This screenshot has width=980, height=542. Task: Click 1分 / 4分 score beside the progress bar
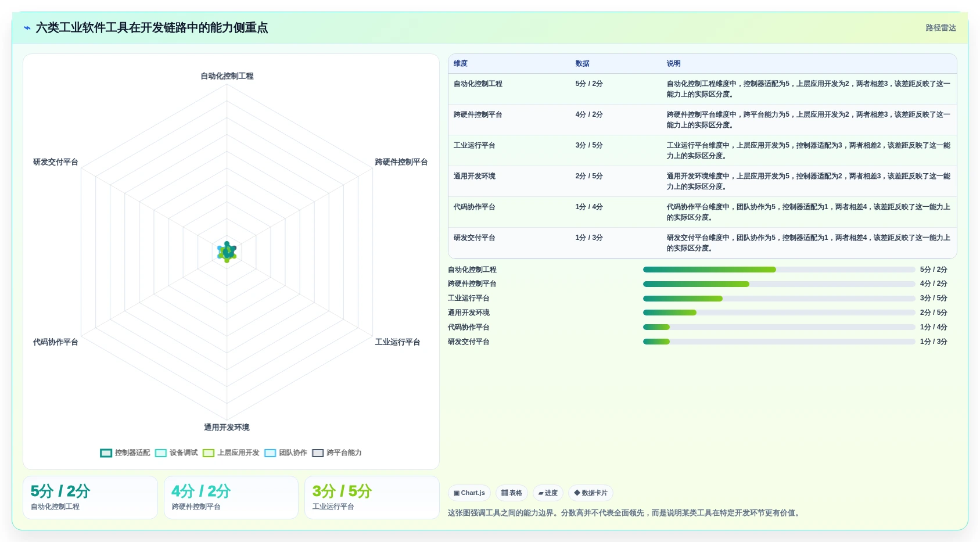coord(934,327)
